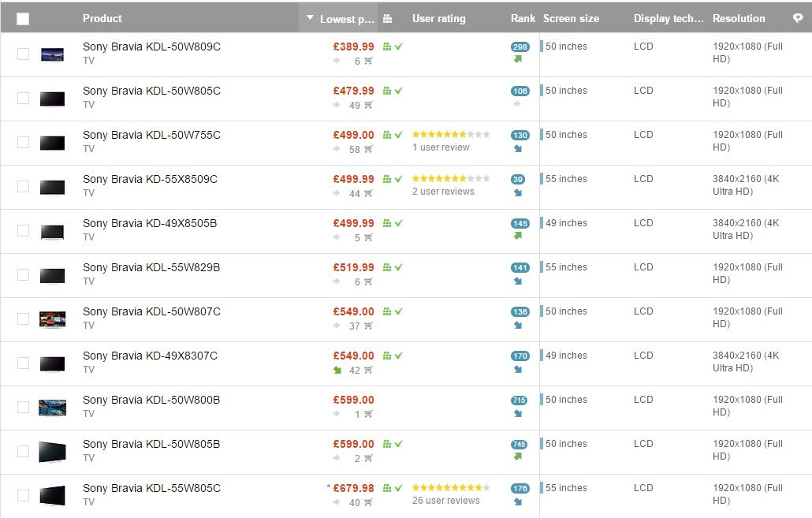Open the Sony Bravia KDL-55W805C product link
This screenshot has width=812, height=518.
tap(151, 488)
